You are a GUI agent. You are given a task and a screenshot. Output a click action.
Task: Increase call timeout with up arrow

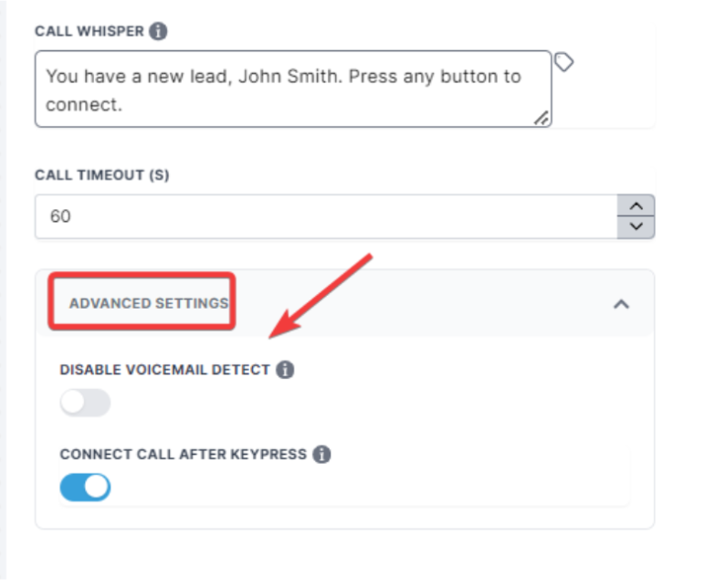(x=636, y=205)
